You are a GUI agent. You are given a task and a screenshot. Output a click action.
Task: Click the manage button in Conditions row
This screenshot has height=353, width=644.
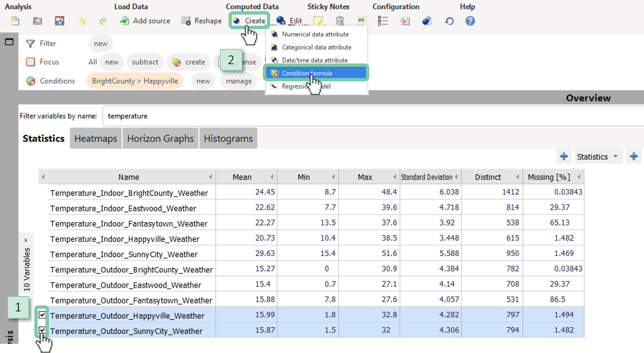point(238,81)
